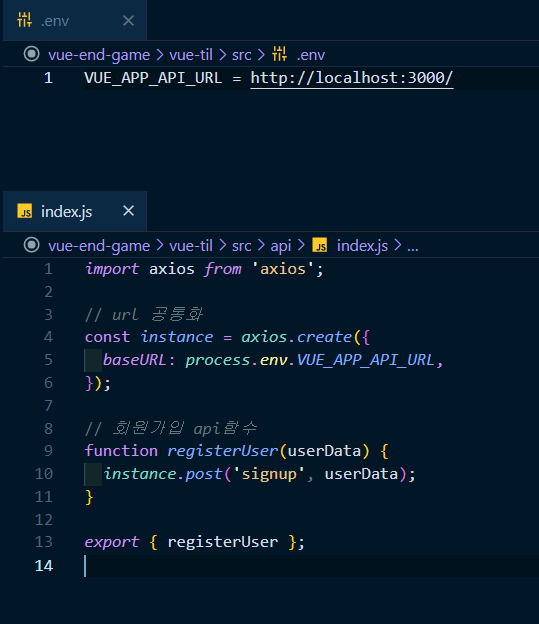Click 'export' keyword on line 13

pyautogui.click(x=112, y=542)
